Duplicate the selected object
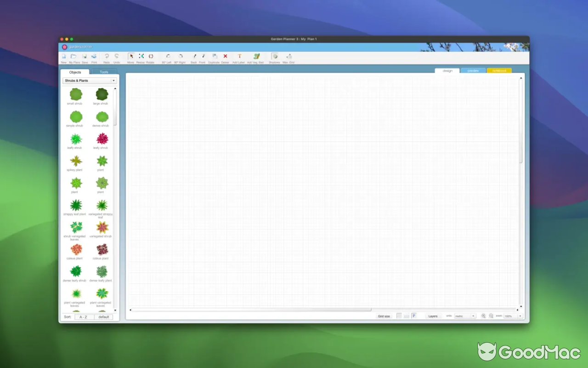 click(214, 57)
